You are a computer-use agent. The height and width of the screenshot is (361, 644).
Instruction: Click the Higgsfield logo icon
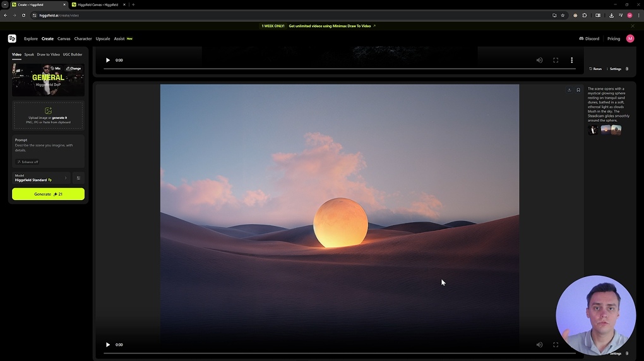click(x=12, y=38)
